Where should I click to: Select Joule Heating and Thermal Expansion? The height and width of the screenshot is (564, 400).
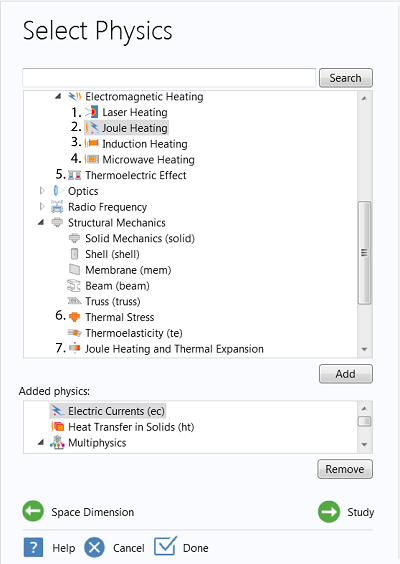click(x=174, y=349)
